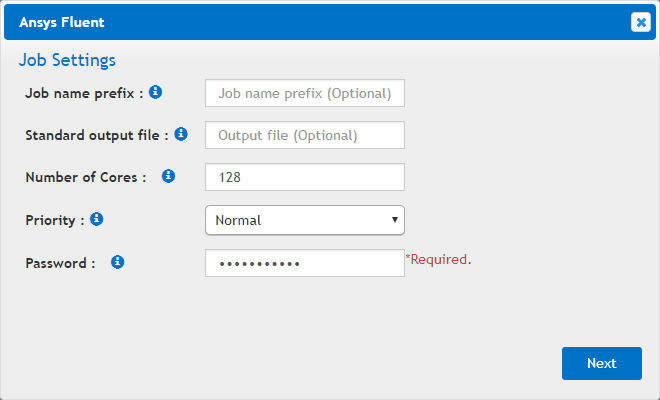Image resolution: width=660 pixels, height=400 pixels.
Task: Click the "Number of Cores :" label
Action: (x=86, y=177)
